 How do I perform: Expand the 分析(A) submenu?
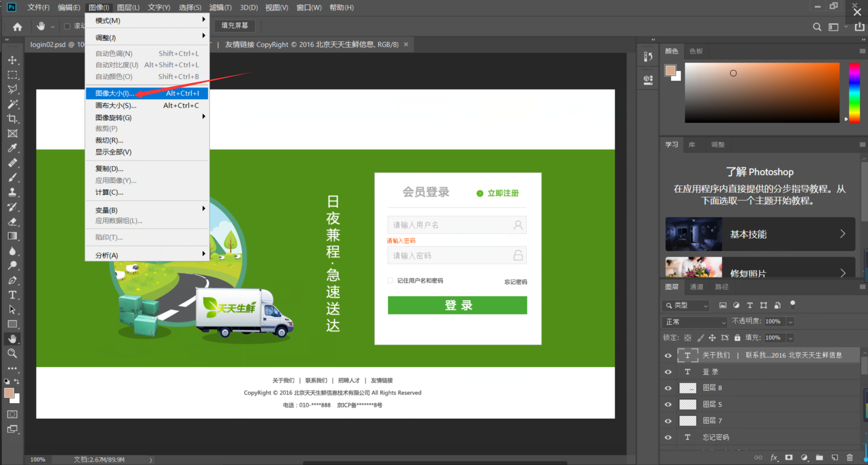click(x=147, y=255)
